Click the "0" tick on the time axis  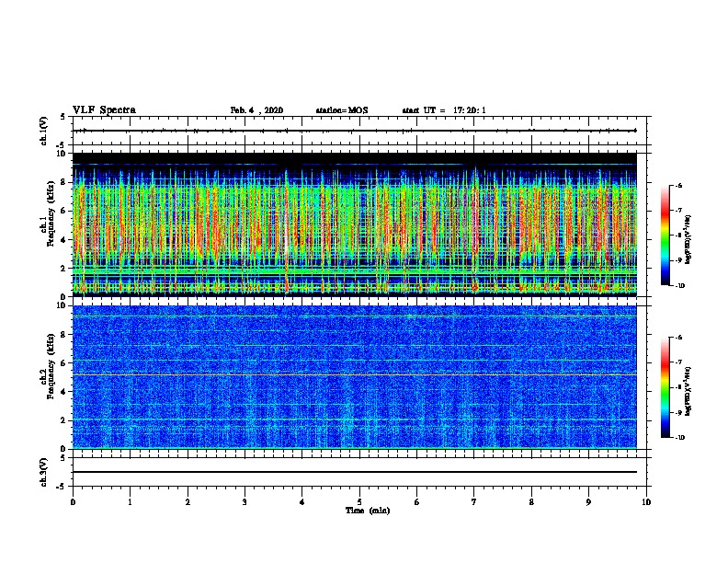pyautogui.click(x=73, y=502)
